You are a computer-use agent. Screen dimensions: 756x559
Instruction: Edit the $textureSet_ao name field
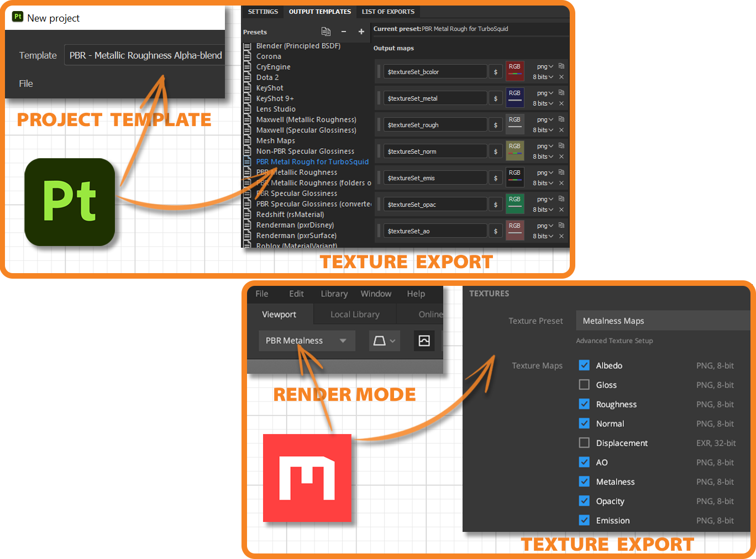(x=435, y=231)
